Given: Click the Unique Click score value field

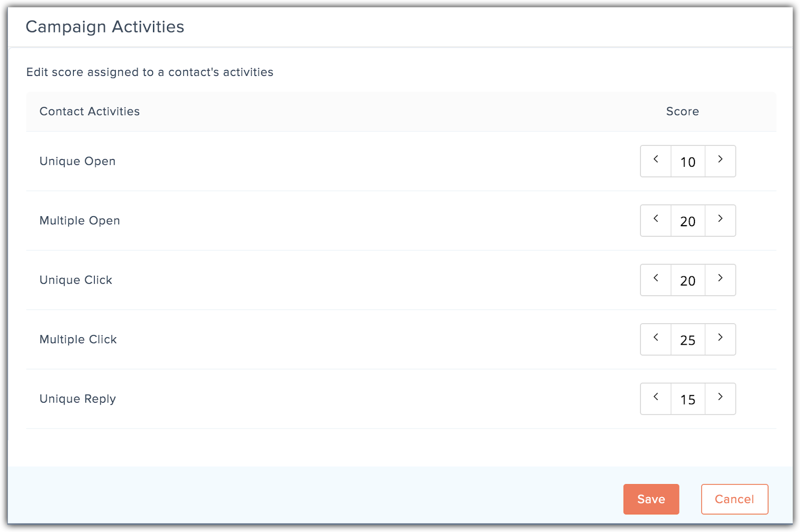Looking at the screenshot, I should click(x=688, y=280).
